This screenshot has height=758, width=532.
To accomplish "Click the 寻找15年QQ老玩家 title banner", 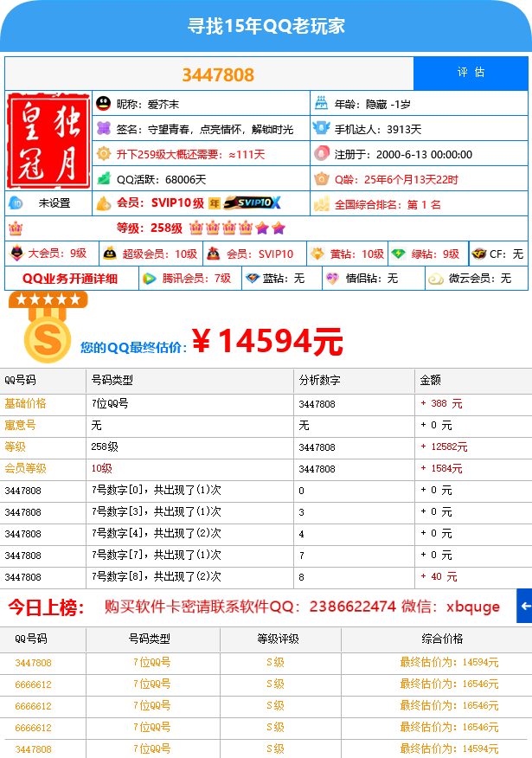I will [266, 26].
